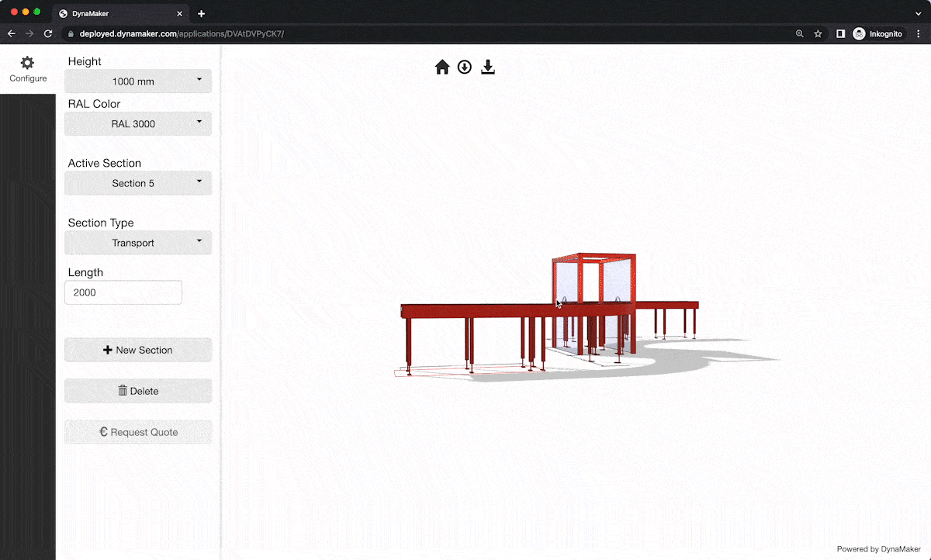Toggle the browser side panel icon

pyautogui.click(x=840, y=34)
